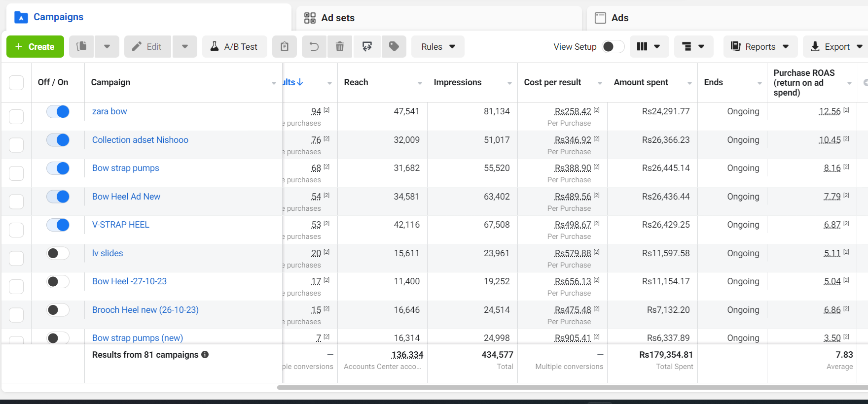Check the lv slides row checkbox
Screen dimensions: 868x404
16,258
